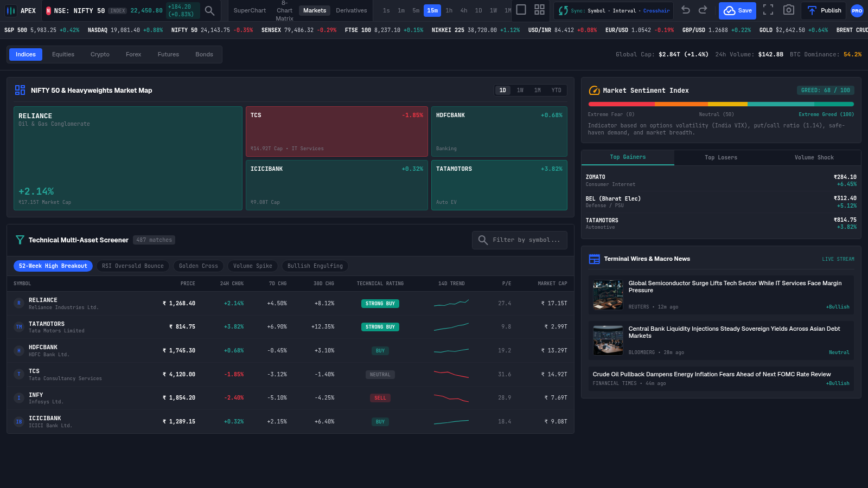This screenshot has height=488, width=868.
Task: Show the Volume Shock tab
Action: [814, 158]
